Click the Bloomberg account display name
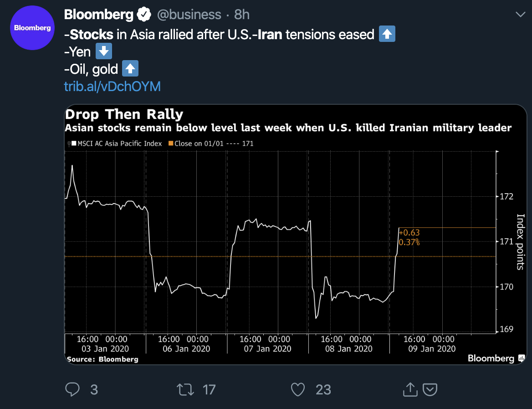 click(x=98, y=15)
